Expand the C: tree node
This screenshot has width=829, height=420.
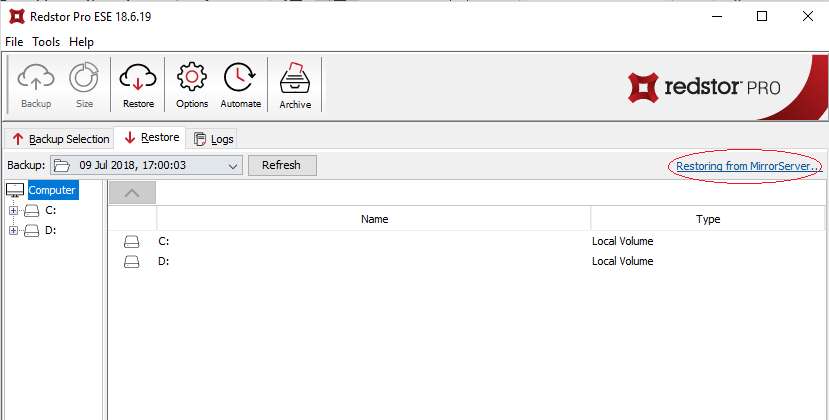pyautogui.click(x=13, y=211)
